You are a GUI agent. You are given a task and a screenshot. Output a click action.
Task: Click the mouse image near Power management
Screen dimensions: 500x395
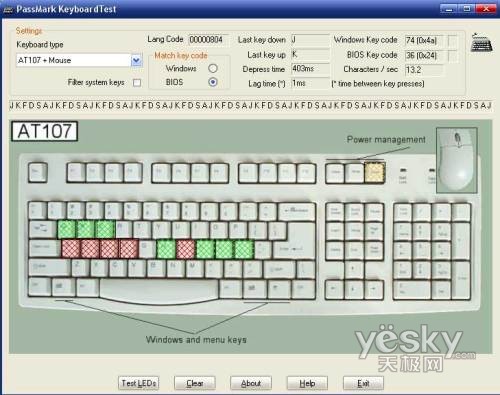[x=457, y=160]
